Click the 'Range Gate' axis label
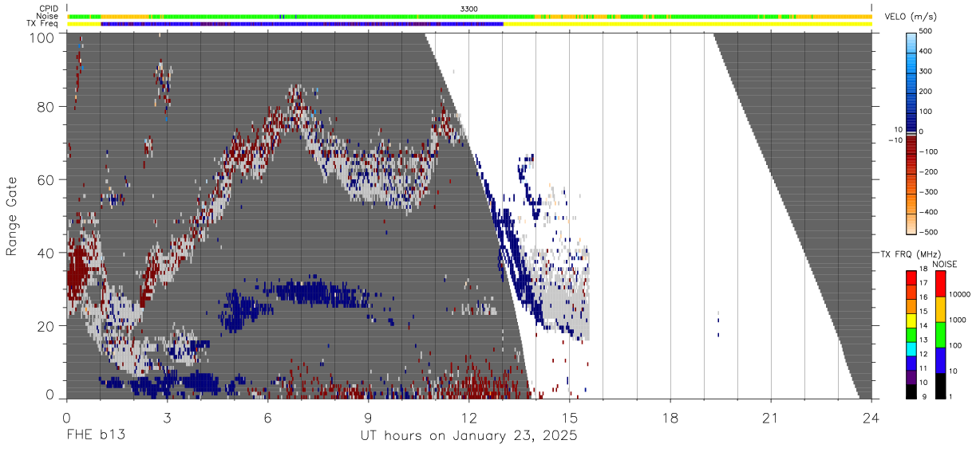 coord(12,216)
